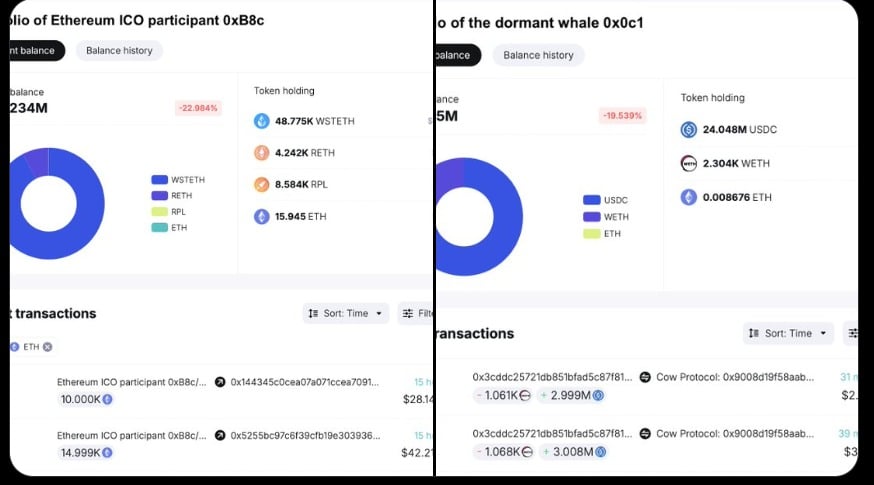
Task: Click the USDC token icon in holdings
Action: [688, 130]
